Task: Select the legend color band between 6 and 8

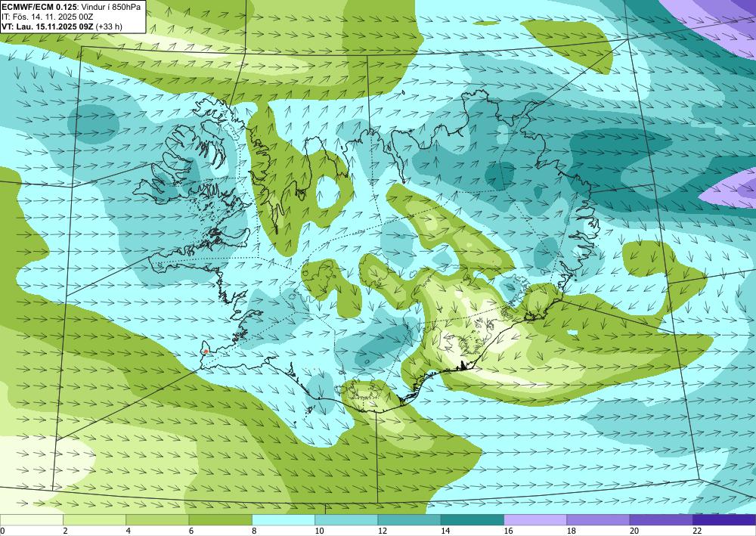Action: (220, 520)
